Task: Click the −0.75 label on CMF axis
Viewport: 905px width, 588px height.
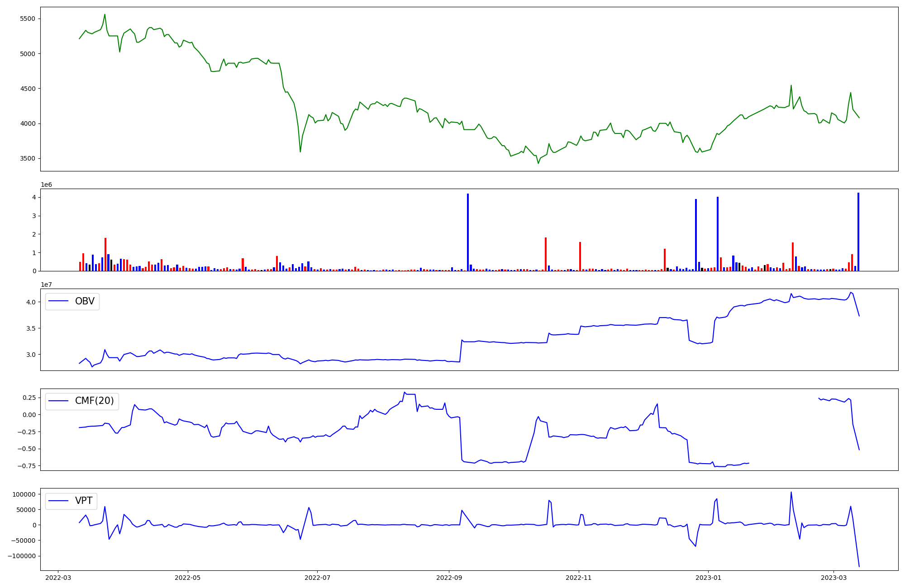Action: tap(26, 466)
